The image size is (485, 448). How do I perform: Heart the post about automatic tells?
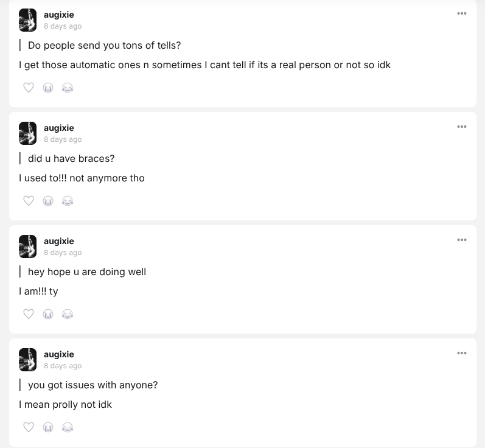pyautogui.click(x=29, y=88)
